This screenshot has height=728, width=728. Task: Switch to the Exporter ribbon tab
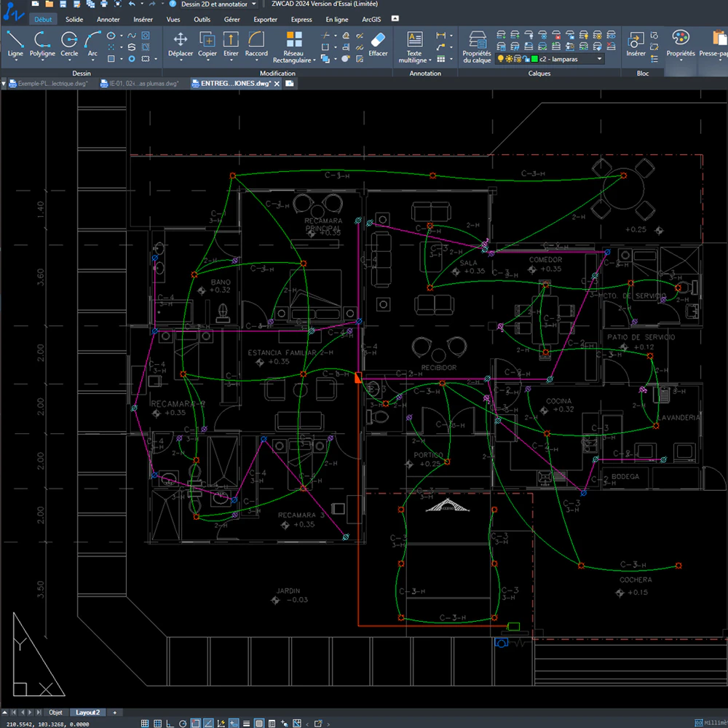click(x=265, y=20)
